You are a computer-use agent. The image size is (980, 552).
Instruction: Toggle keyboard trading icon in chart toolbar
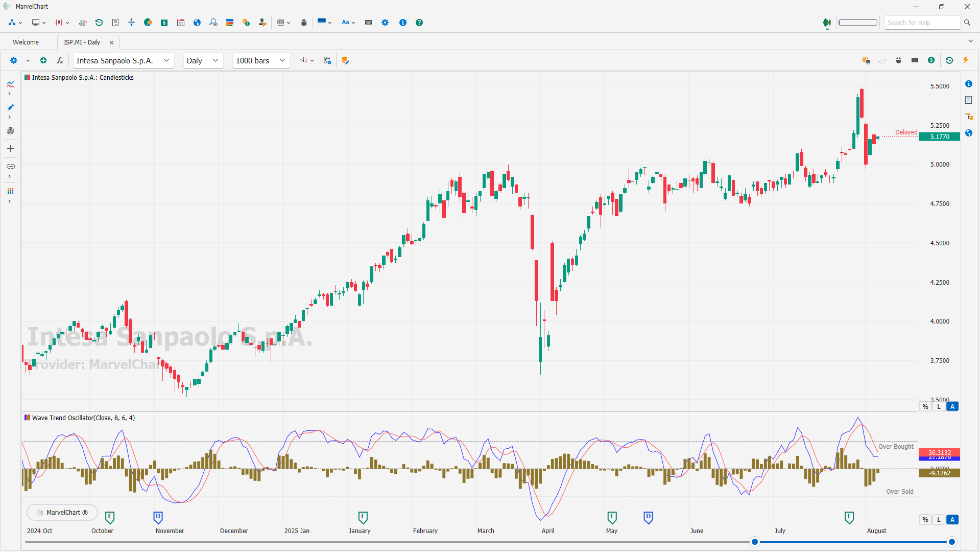coord(915,60)
